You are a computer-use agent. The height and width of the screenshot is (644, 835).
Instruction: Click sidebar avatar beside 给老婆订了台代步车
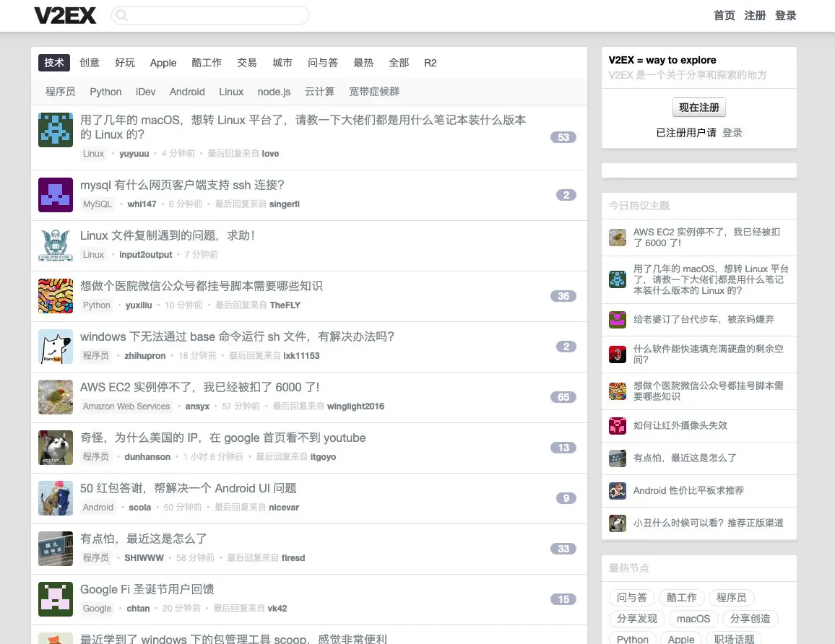pos(618,320)
